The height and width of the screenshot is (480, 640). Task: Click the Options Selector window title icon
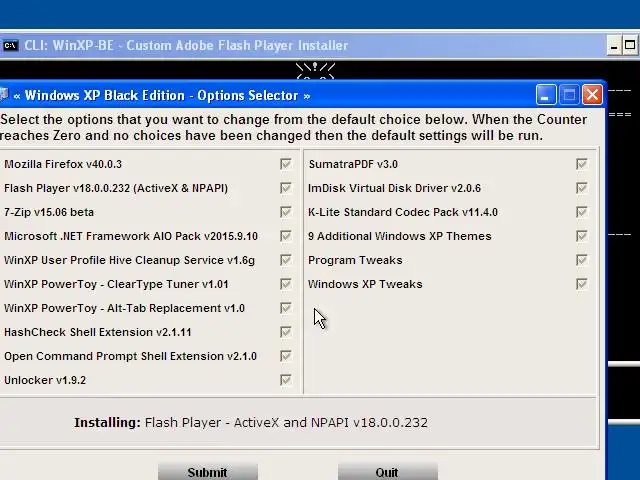4,95
